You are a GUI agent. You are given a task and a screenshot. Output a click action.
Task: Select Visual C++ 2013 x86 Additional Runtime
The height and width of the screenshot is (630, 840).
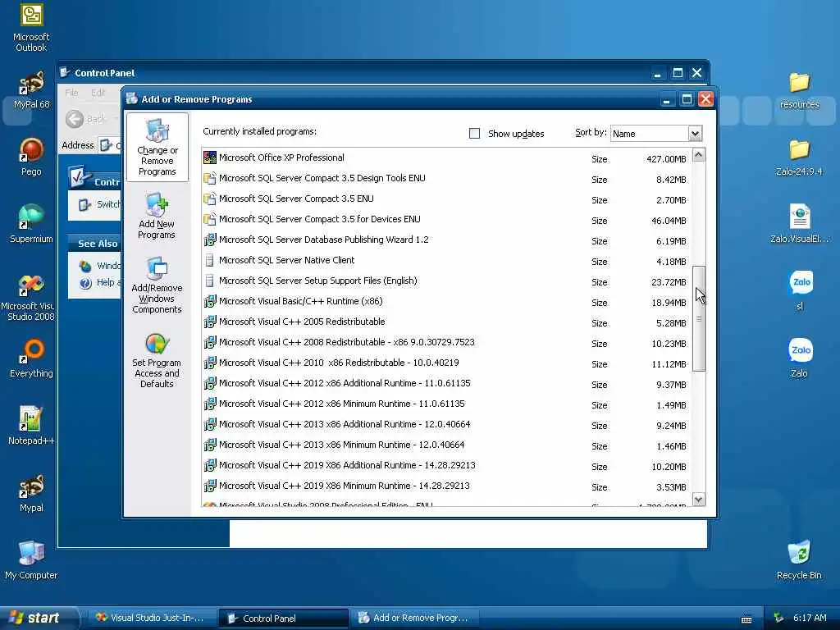pos(447,425)
